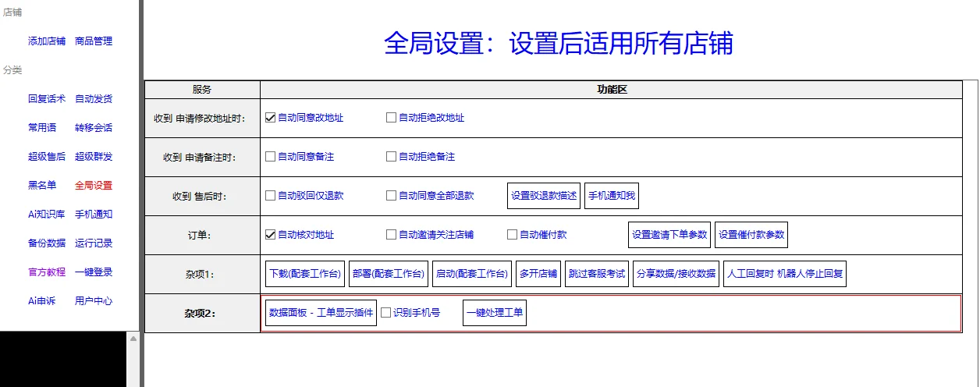Open 转移会话 page
Viewport: 980px width, 387px height.
click(94, 128)
